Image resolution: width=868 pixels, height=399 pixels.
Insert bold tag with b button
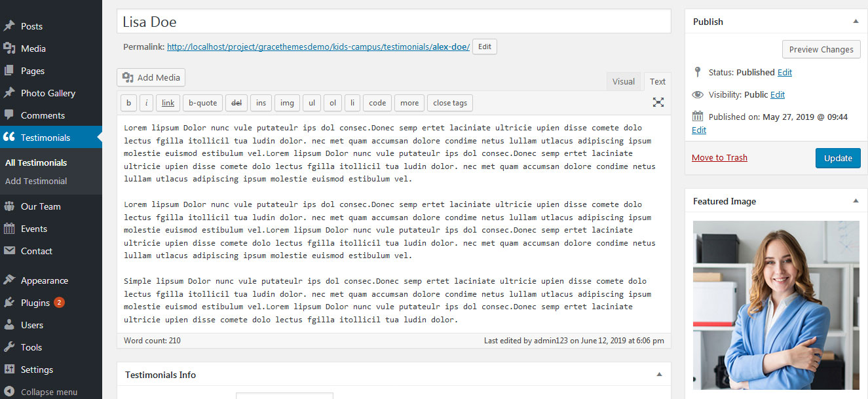click(x=128, y=103)
